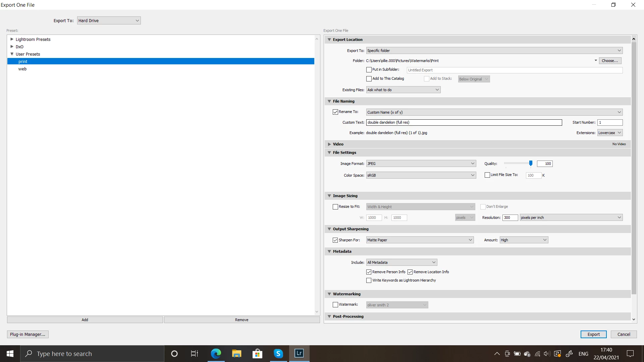Launch Microsoft Edge from taskbar
The image size is (644, 362).
click(216, 353)
